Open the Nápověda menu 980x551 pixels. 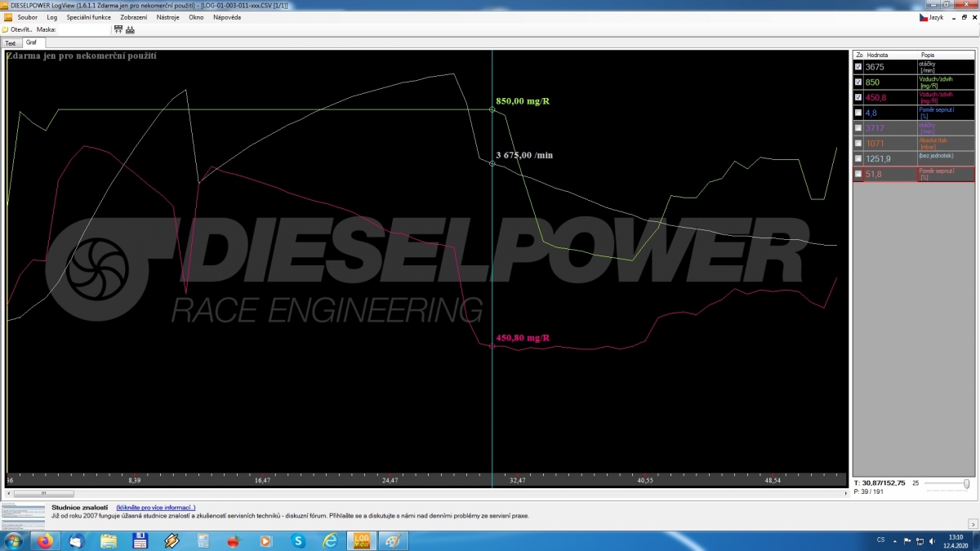coord(227,17)
